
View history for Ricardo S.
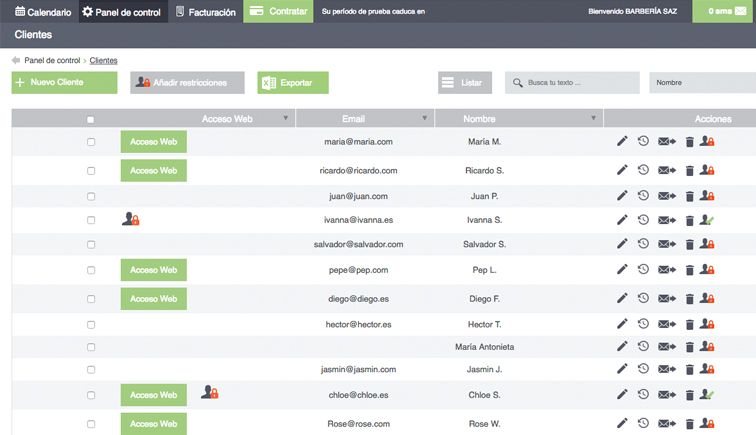643,170
